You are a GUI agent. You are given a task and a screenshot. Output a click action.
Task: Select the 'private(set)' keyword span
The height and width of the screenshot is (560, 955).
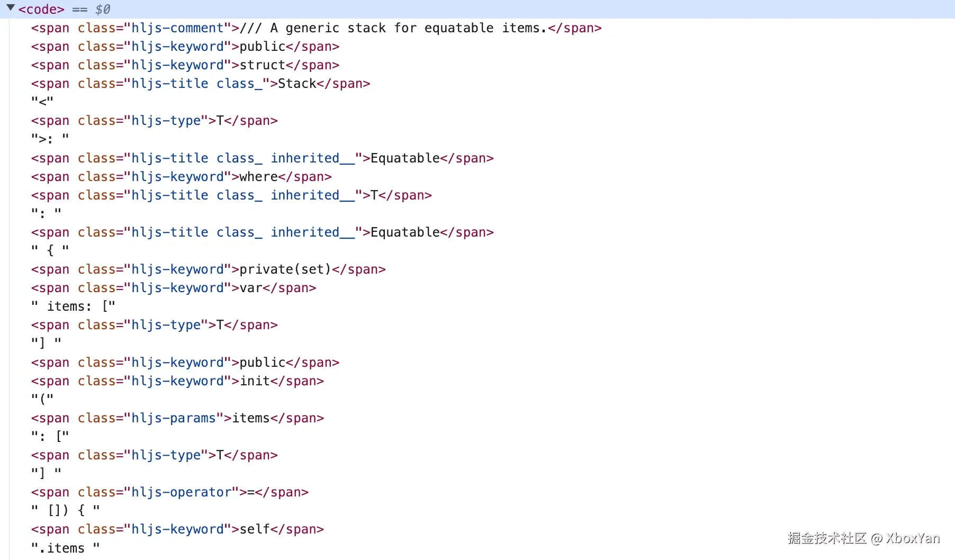coord(208,269)
